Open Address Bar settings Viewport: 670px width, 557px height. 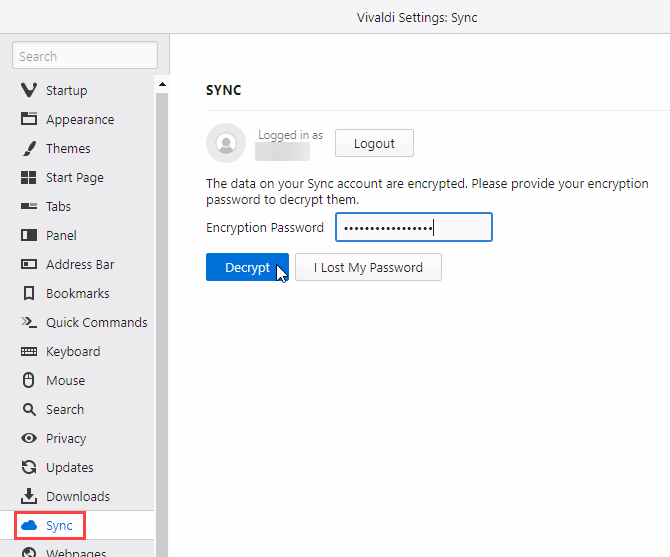77,264
